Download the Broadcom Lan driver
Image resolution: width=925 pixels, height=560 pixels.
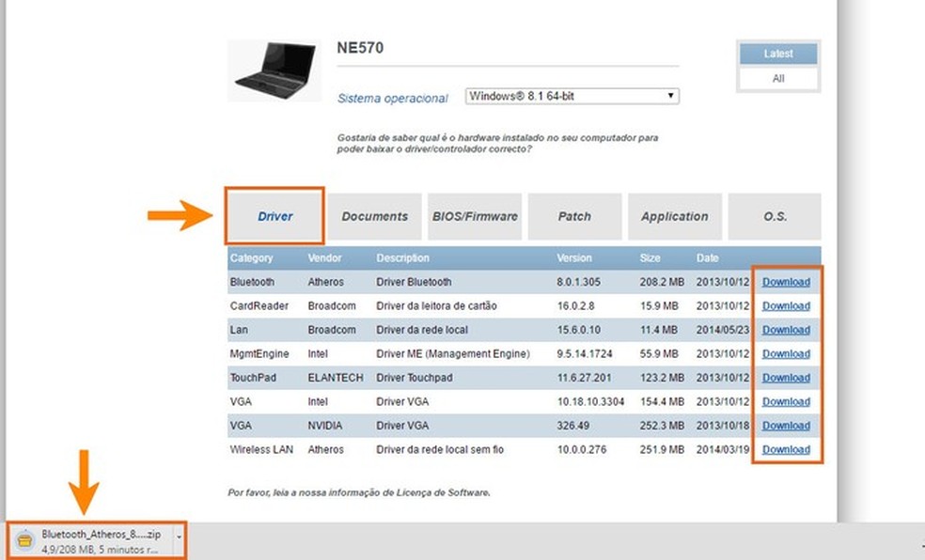[786, 330]
